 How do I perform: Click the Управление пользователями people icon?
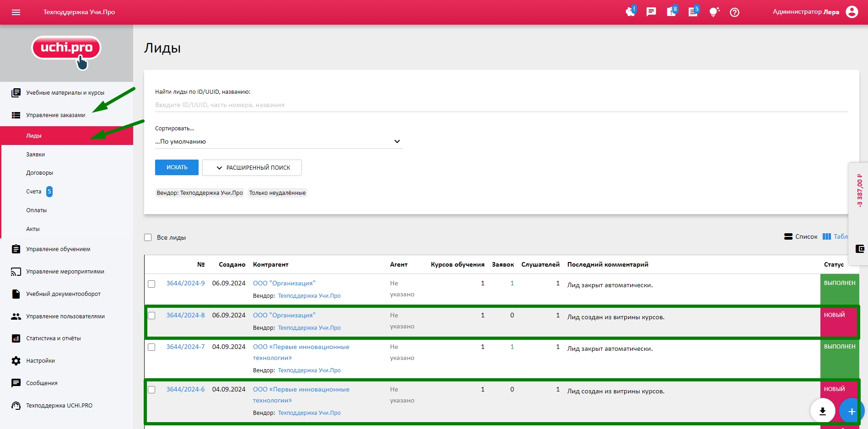tap(16, 316)
